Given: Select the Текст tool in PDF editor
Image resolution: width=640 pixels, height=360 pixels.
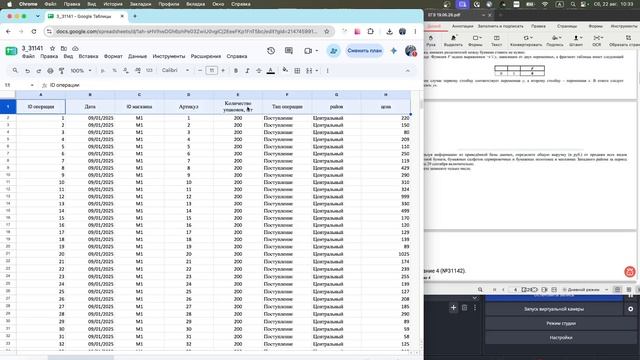Looking at the screenshot, I should click(x=496, y=40).
